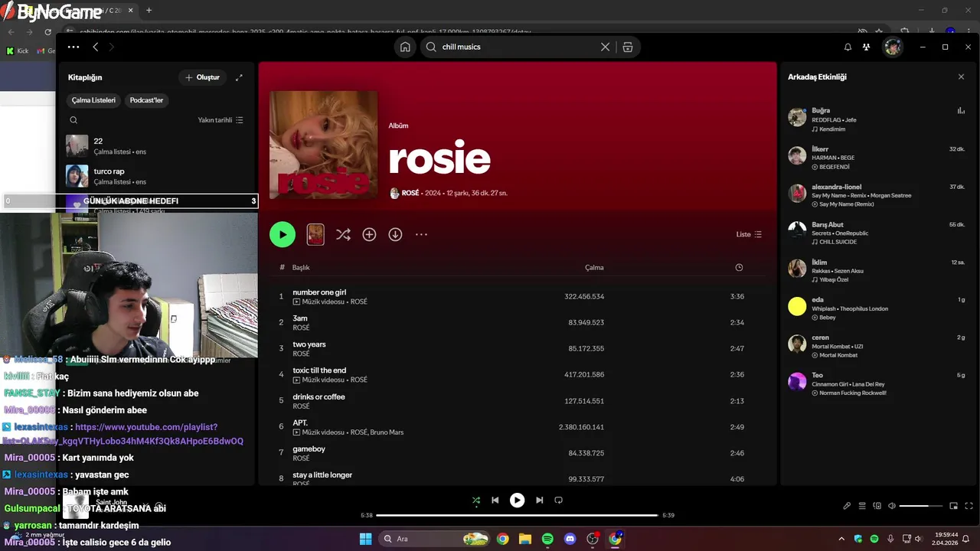Open the ROSÉ artist link under album title
The width and height of the screenshot is (980, 551).
click(410, 193)
